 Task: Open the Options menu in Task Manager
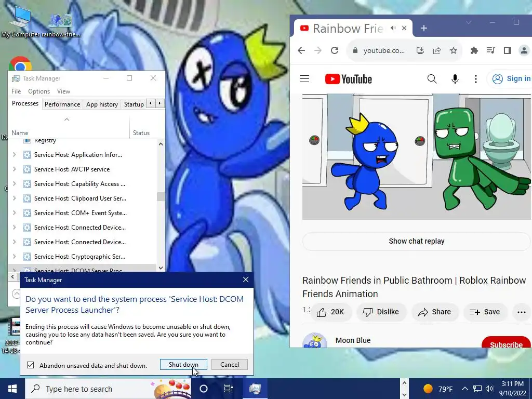coord(39,91)
